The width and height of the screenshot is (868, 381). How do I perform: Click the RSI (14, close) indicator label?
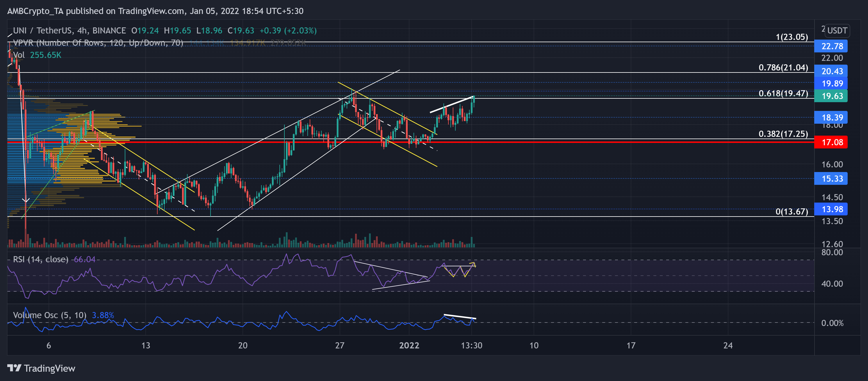click(x=40, y=259)
